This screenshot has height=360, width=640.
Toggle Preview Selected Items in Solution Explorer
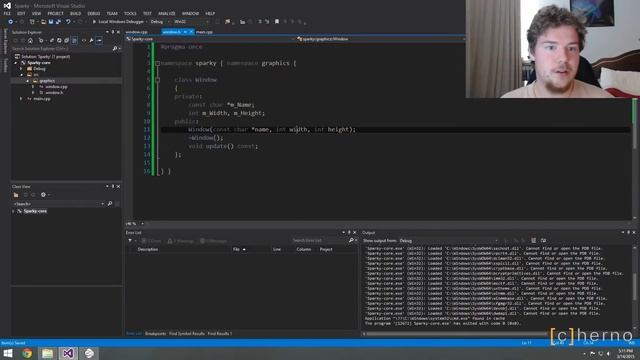point(99,40)
